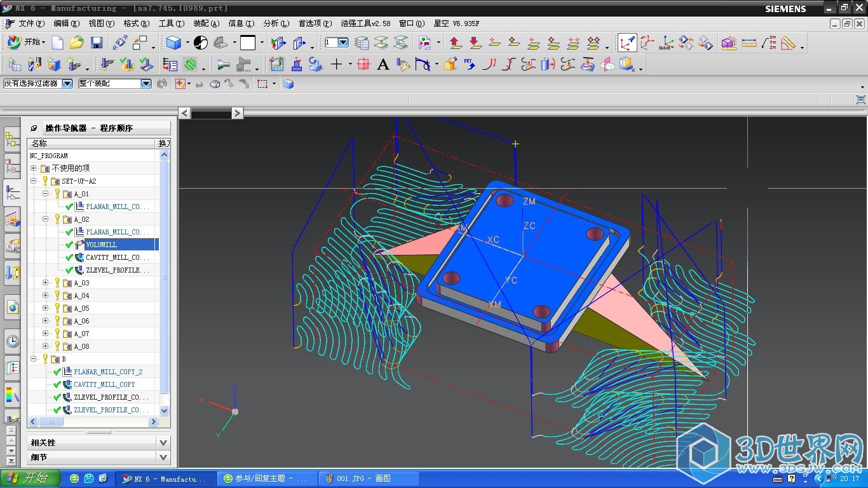Toggle the lightbulb on program group B
Image resolution: width=868 pixels, height=488 pixels.
pyautogui.click(x=45, y=359)
